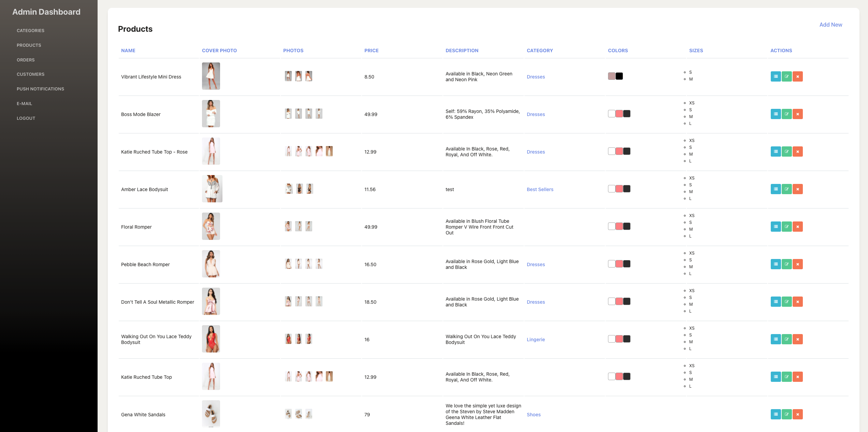
Task: Open Best Sellers category link
Action: 540,189
